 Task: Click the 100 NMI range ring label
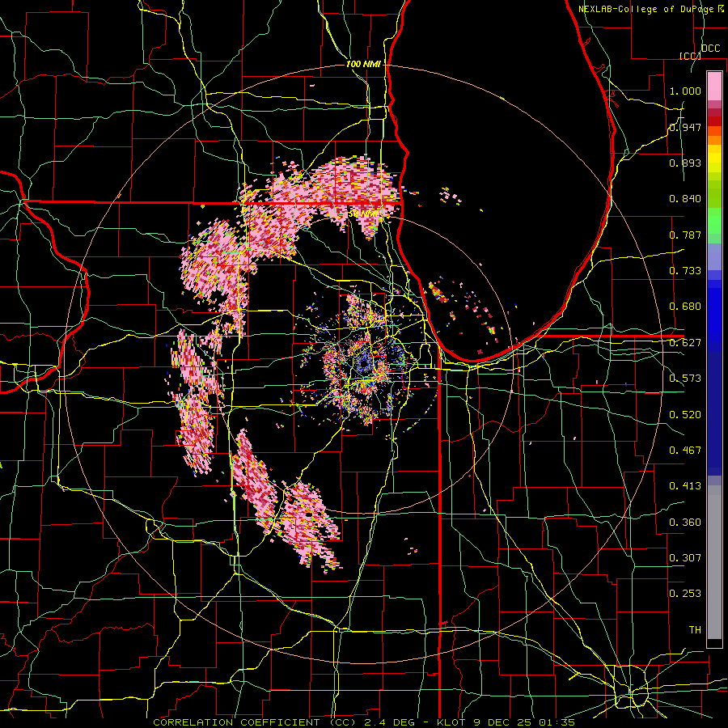tap(363, 64)
